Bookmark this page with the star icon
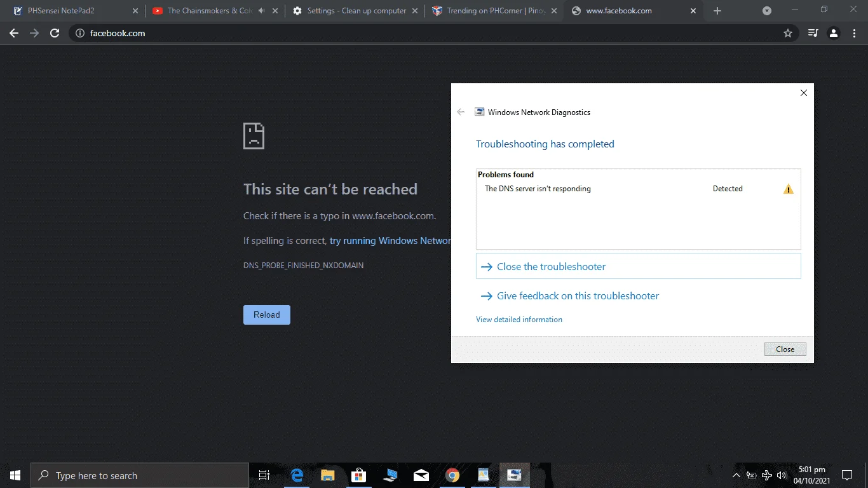 788,33
